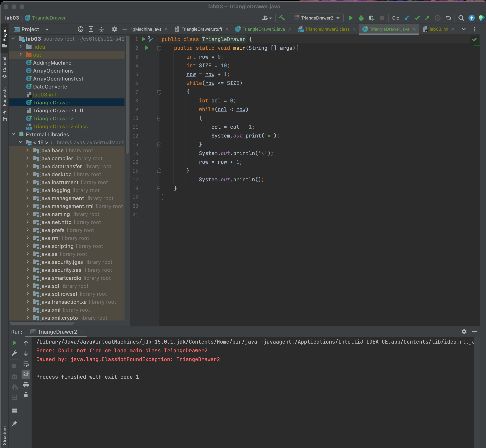Screen dimensions: 486x448
Task: Switch to TriangleDrawer2.java tab
Action: (263, 29)
